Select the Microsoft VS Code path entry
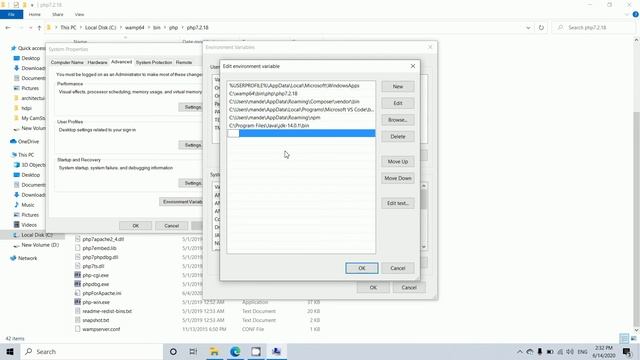 coord(301,109)
